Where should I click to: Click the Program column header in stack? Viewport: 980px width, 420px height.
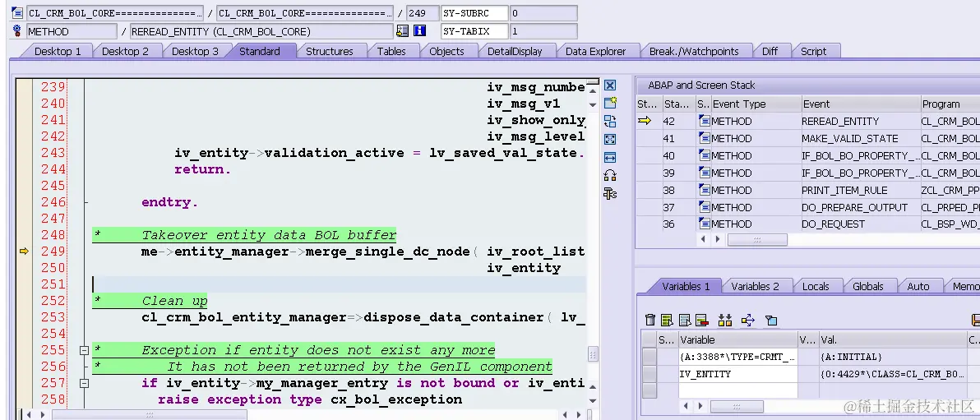pyautogui.click(x=950, y=104)
